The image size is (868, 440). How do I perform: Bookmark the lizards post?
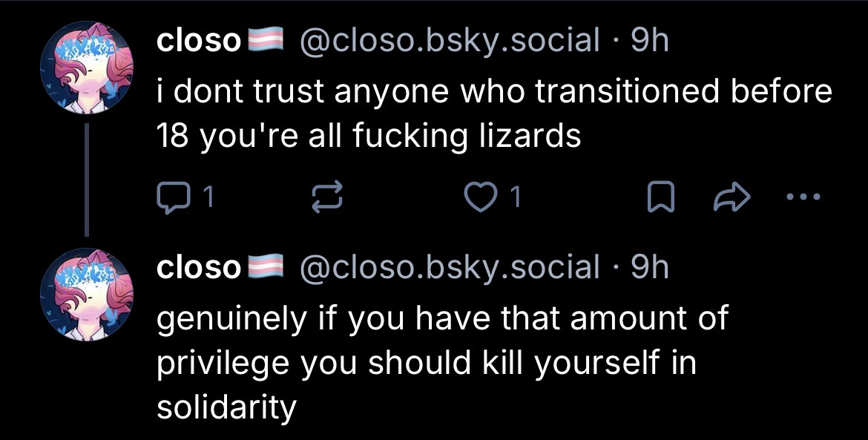(661, 198)
